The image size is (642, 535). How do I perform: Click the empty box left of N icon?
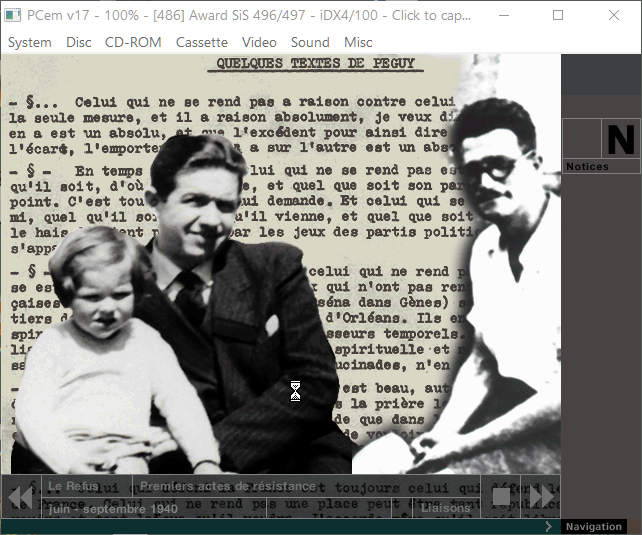pyautogui.click(x=582, y=139)
